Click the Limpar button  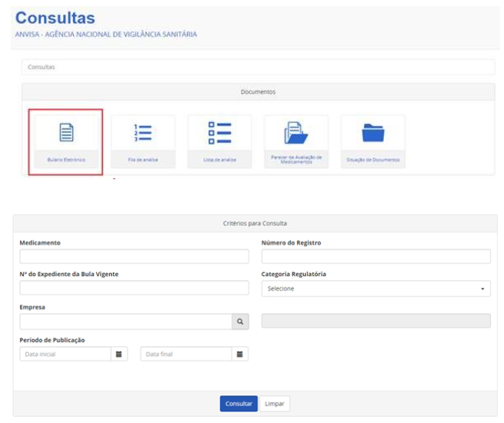tap(274, 404)
